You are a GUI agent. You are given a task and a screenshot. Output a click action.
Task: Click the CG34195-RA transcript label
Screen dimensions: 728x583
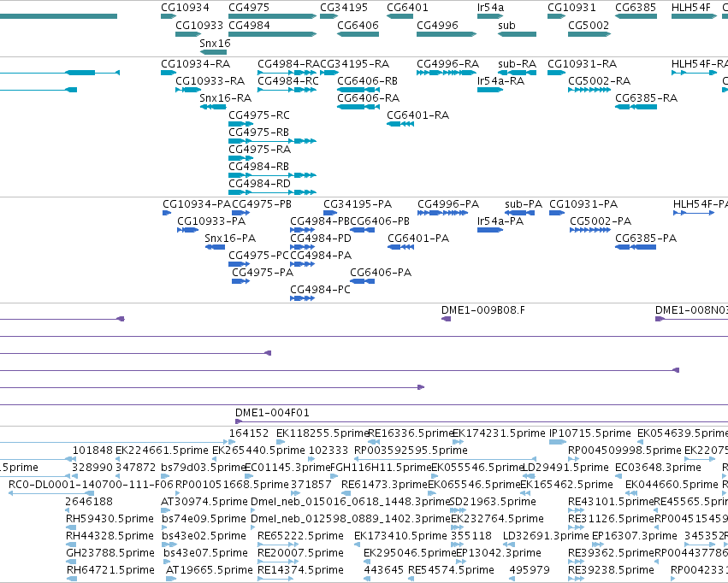(x=355, y=64)
